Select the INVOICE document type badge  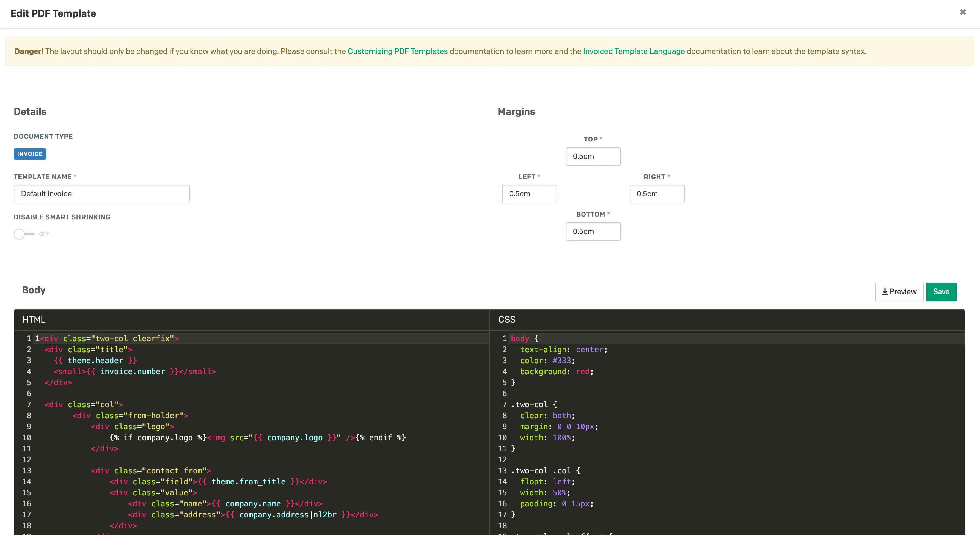(30, 154)
